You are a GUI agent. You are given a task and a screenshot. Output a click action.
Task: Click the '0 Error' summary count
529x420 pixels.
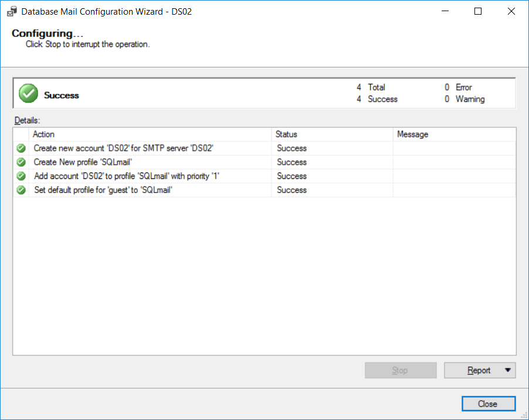point(458,87)
